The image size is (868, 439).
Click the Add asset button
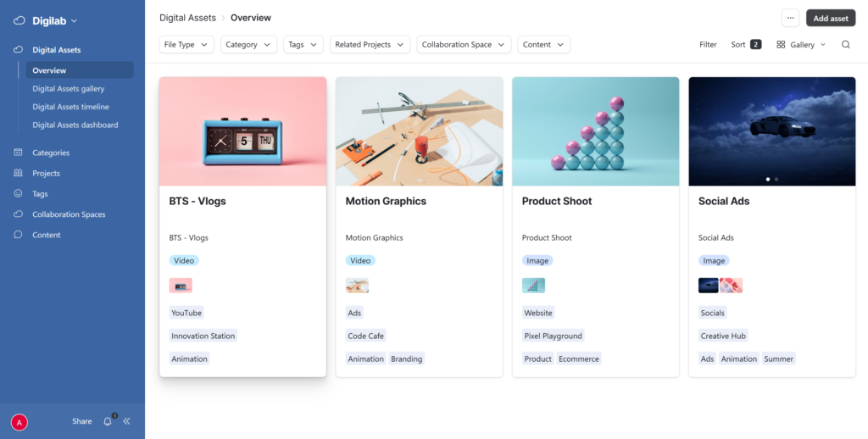tap(831, 19)
